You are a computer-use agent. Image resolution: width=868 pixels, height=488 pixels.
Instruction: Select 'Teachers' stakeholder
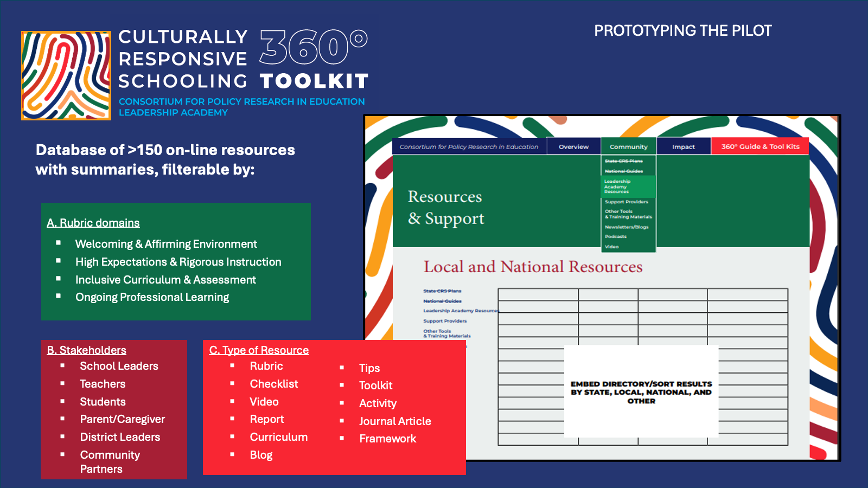click(x=103, y=384)
